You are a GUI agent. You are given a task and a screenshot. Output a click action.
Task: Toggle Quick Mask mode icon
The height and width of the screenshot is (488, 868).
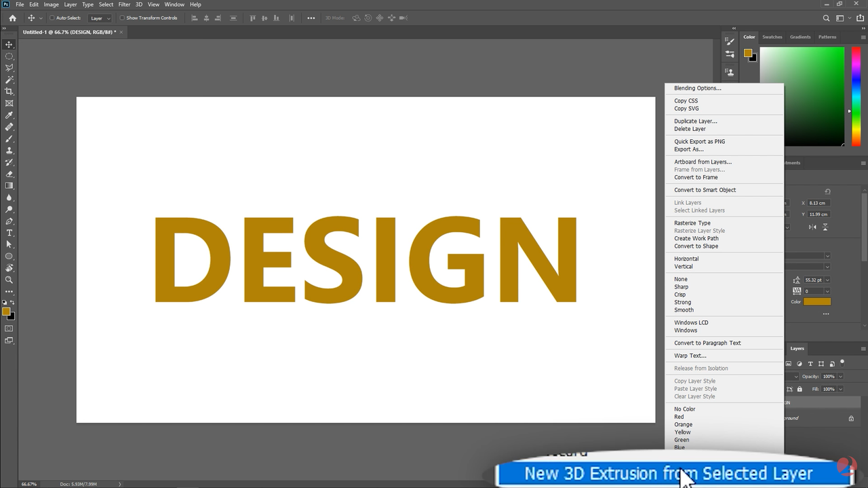(x=9, y=329)
